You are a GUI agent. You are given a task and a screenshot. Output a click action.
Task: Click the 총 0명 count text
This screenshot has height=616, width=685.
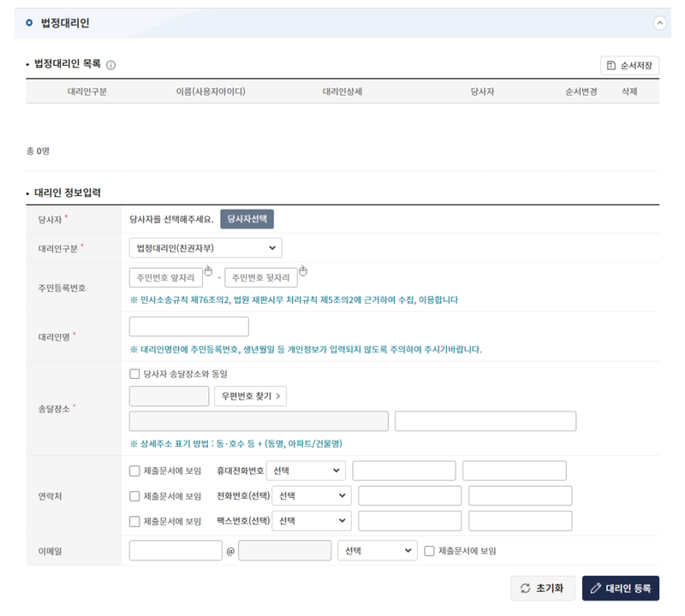(38, 151)
